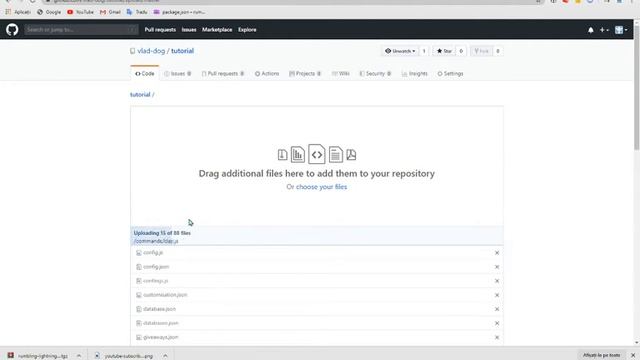The image size is (640, 360).
Task: Click the config.js file name
Action: tap(153, 253)
